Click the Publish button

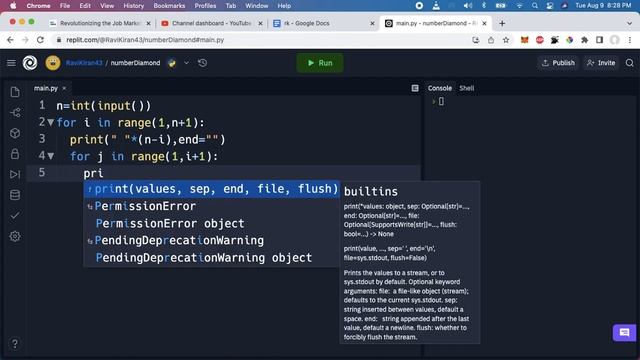coord(558,63)
